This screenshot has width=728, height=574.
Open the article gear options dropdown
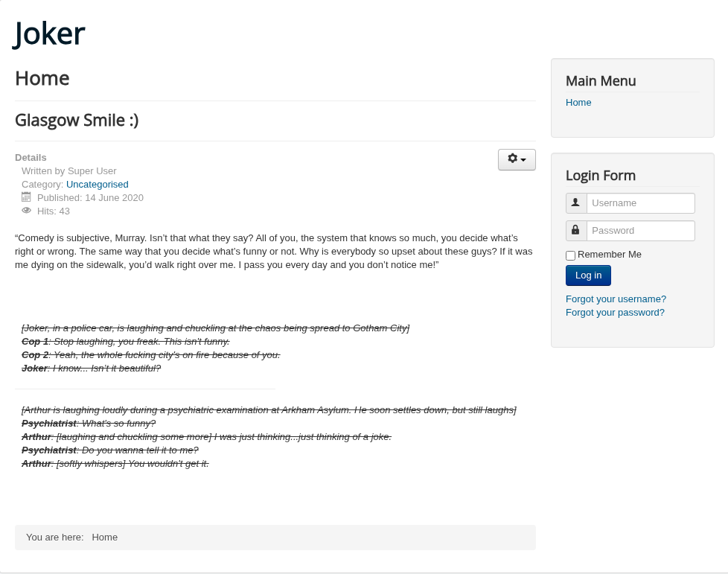517,159
